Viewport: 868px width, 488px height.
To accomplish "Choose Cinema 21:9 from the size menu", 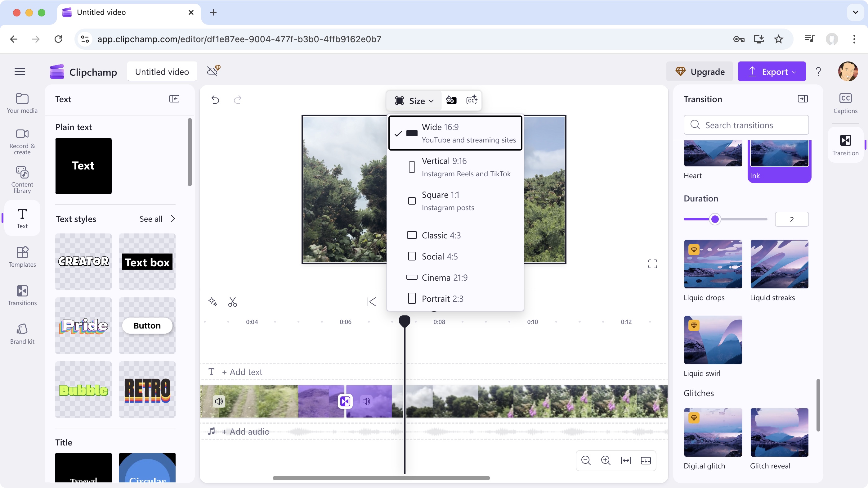I will point(445,277).
